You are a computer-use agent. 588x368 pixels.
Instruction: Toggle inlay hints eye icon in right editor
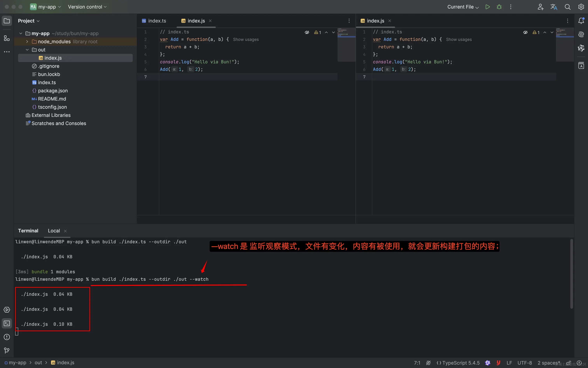point(525,32)
